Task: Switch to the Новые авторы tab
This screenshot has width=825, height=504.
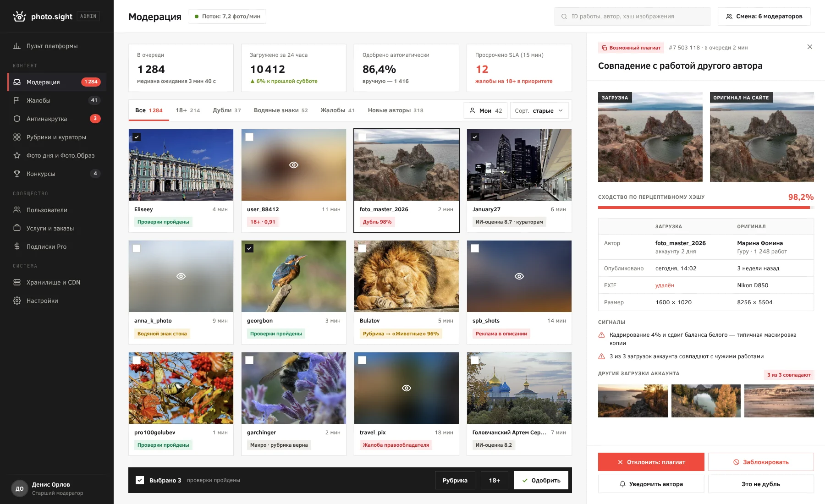Action: click(x=396, y=110)
